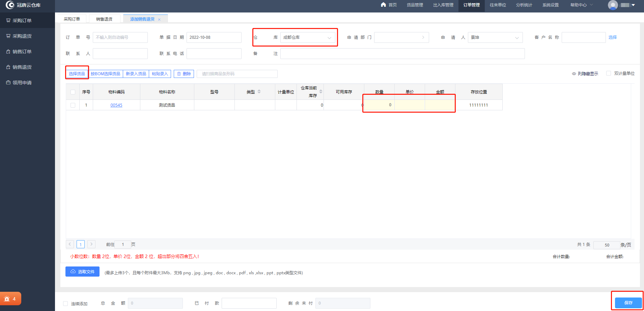Open the 50 条/页 page size selector
Image resolution: width=644 pixels, height=311 pixels.
607,245
